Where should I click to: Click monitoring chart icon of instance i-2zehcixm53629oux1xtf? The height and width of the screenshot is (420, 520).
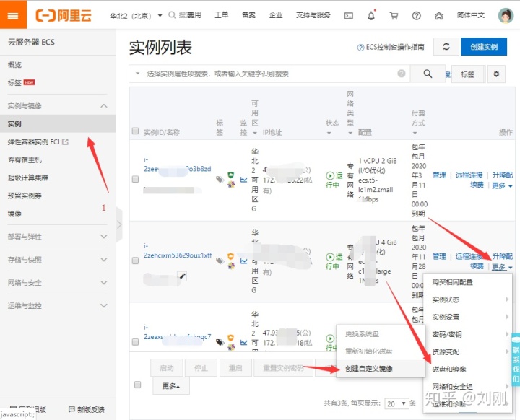tap(244, 261)
